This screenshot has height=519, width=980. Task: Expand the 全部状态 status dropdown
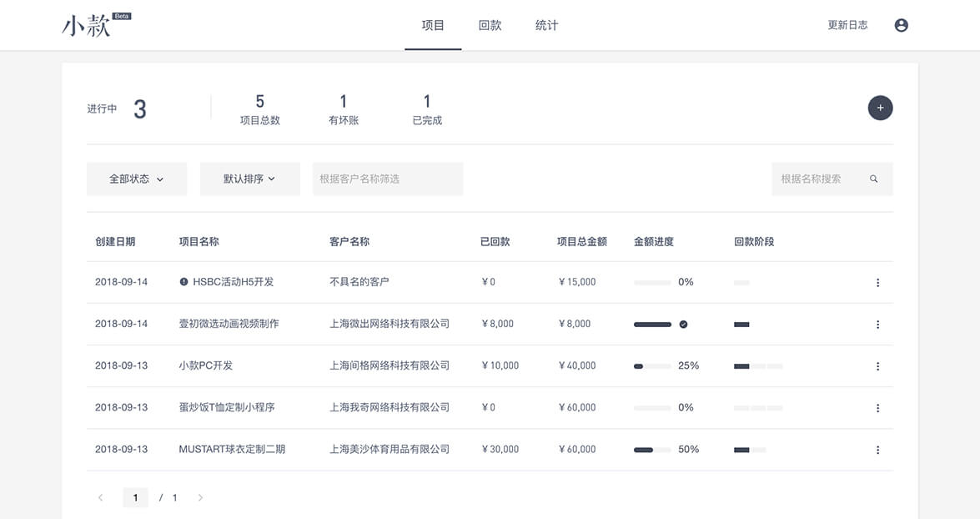click(x=137, y=179)
